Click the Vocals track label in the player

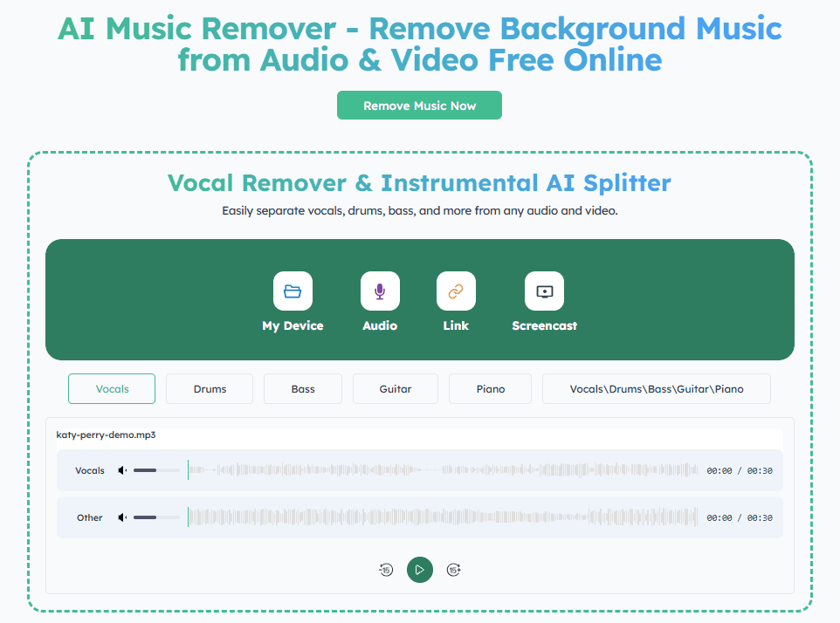(89, 470)
